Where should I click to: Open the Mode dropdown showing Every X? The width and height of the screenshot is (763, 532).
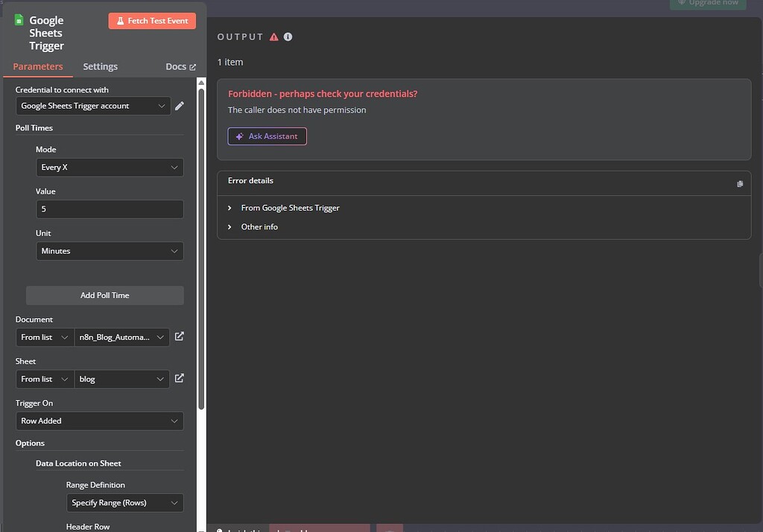tap(110, 168)
